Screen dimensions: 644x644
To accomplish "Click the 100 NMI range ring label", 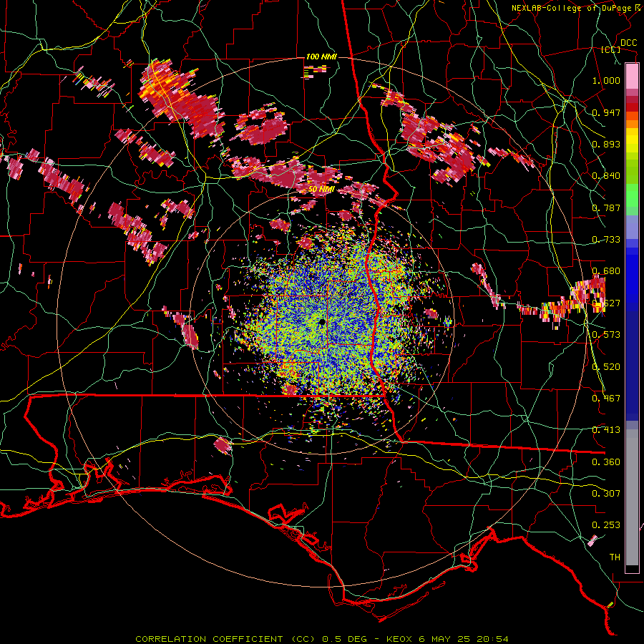I will [x=321, y=57].
